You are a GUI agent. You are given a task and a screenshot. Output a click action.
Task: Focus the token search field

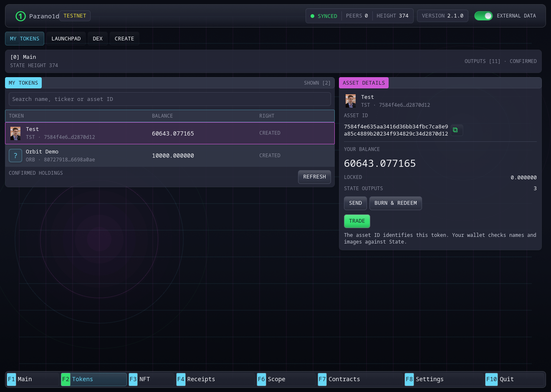170,99
